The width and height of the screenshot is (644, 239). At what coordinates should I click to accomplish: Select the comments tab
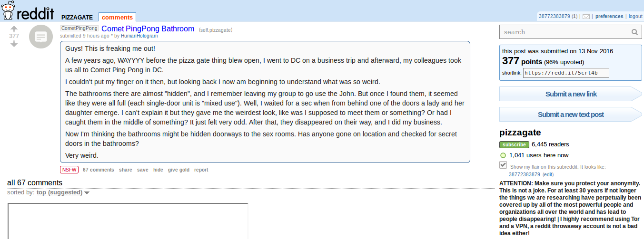(x=117, y=18)
